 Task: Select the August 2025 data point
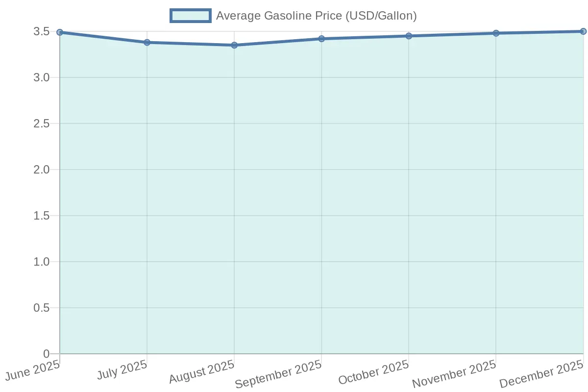(x=234, y=45)
